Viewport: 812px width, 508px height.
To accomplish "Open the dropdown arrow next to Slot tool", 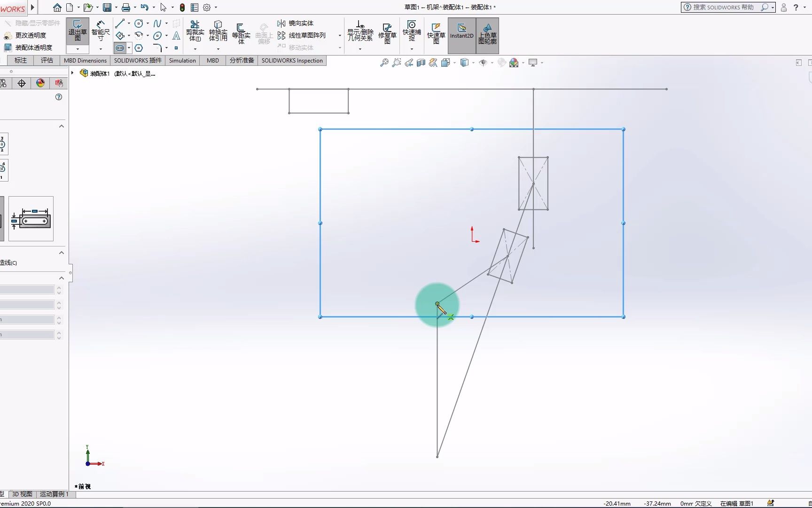I will pyautogui.click(x=129, y=48).
